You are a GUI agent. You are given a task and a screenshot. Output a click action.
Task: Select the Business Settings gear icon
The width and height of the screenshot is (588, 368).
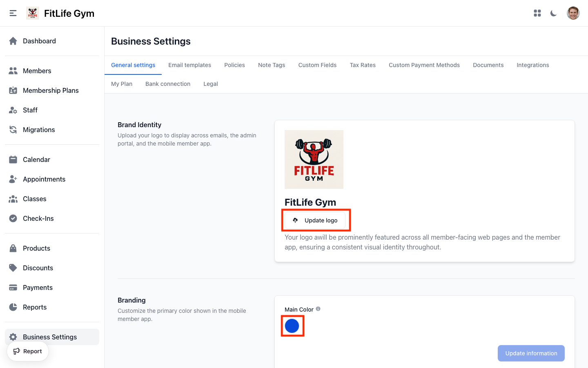(x=13, y=337)
